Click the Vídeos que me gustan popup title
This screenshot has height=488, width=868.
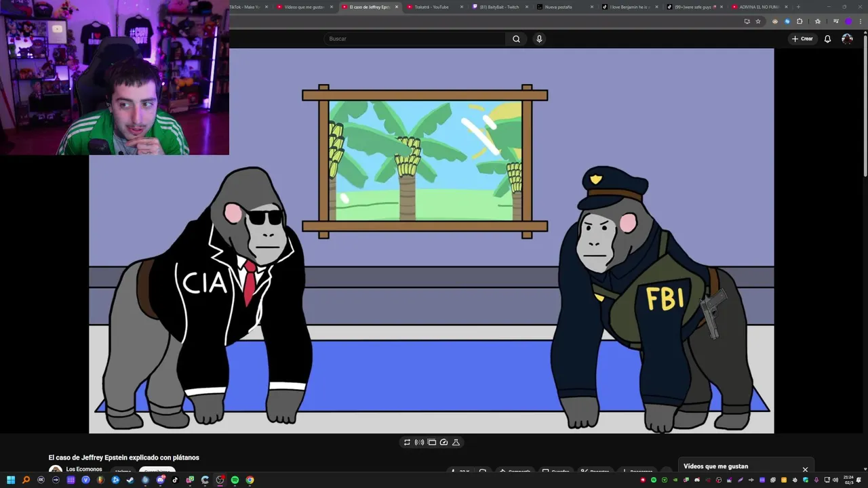(x=715, y=466)
